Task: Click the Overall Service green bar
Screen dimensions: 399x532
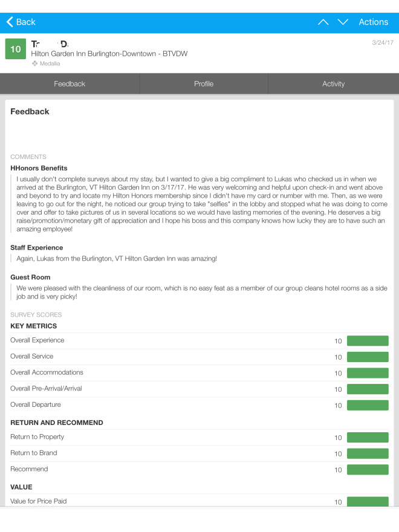Action: tap(368, 357)
